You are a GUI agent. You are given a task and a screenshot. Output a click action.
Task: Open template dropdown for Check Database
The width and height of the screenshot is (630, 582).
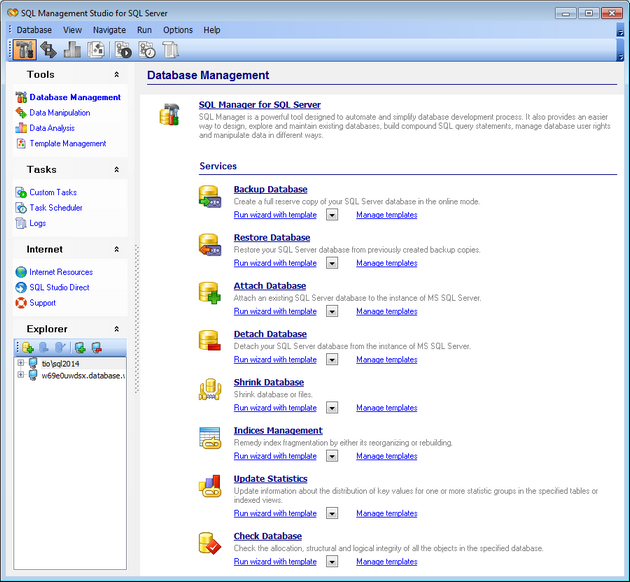(332, 562)
